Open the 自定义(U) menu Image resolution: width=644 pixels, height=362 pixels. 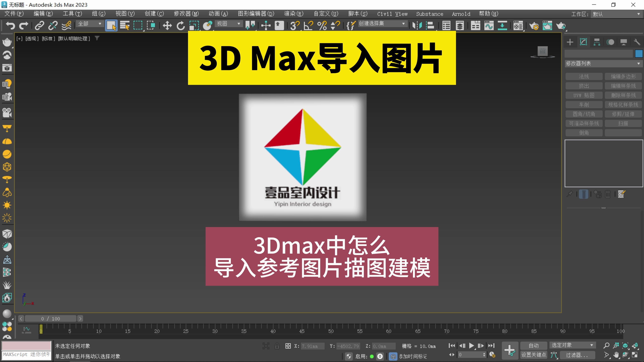[x=326, y=14]
